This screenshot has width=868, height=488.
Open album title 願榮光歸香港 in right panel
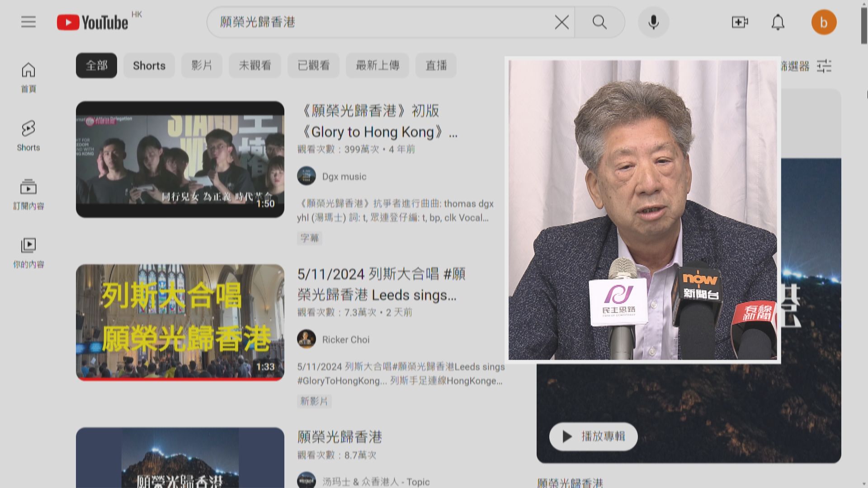pos(570,483)
